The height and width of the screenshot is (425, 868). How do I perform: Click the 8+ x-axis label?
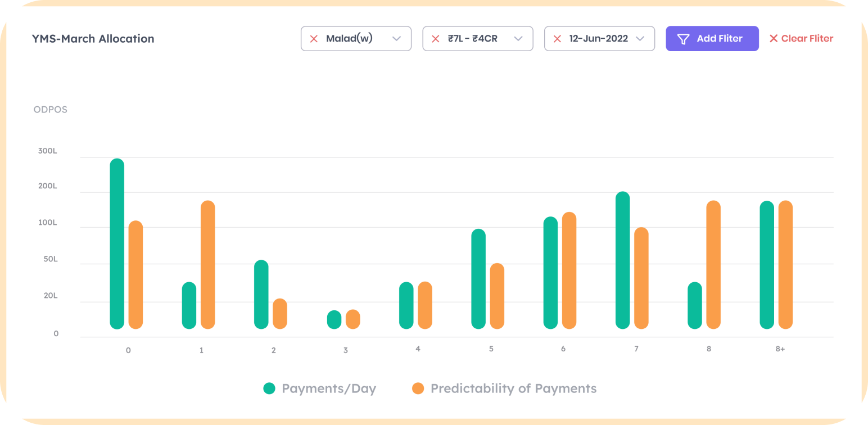click(780, 349)
